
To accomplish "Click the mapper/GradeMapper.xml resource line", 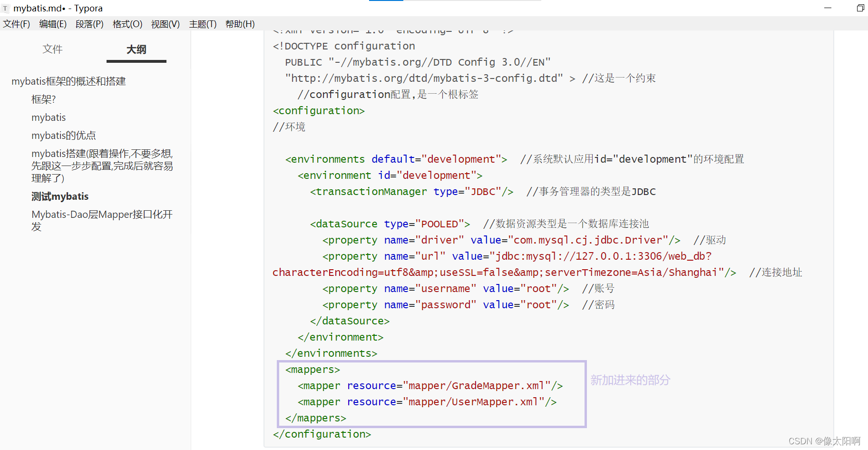I will [x=430, y=386].
